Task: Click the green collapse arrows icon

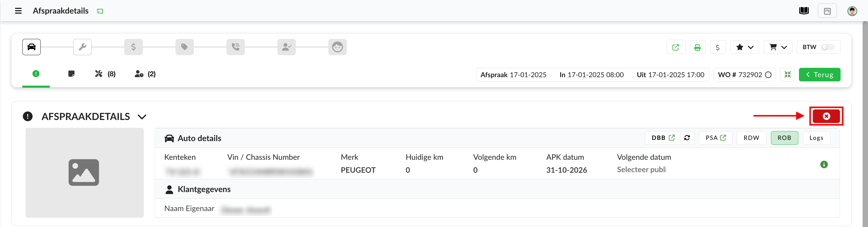Action: (787, 74)
